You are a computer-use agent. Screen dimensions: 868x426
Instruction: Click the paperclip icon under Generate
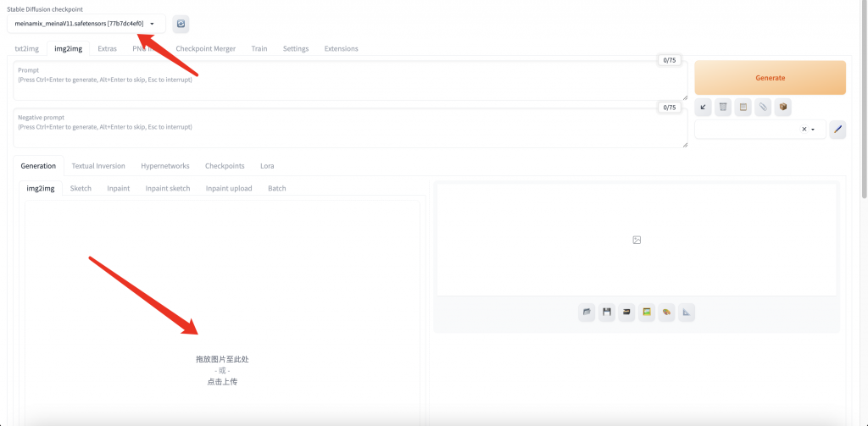[x=763, y=107]
